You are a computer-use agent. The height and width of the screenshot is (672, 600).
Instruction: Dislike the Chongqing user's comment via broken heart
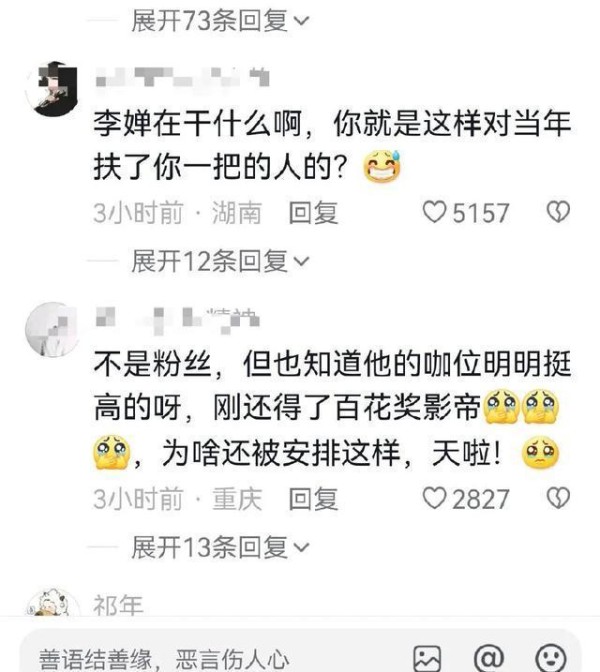click(558, 498)
